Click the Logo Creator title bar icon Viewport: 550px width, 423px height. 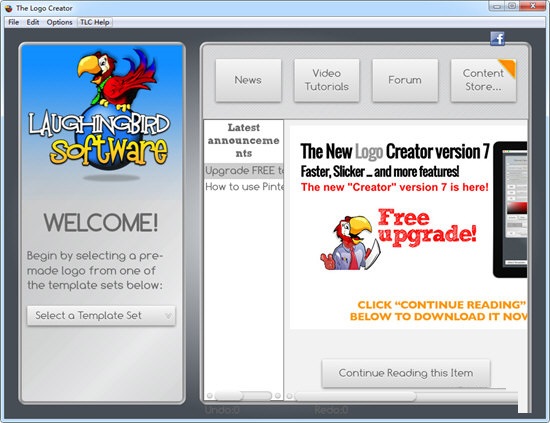[x=9, y=8]
